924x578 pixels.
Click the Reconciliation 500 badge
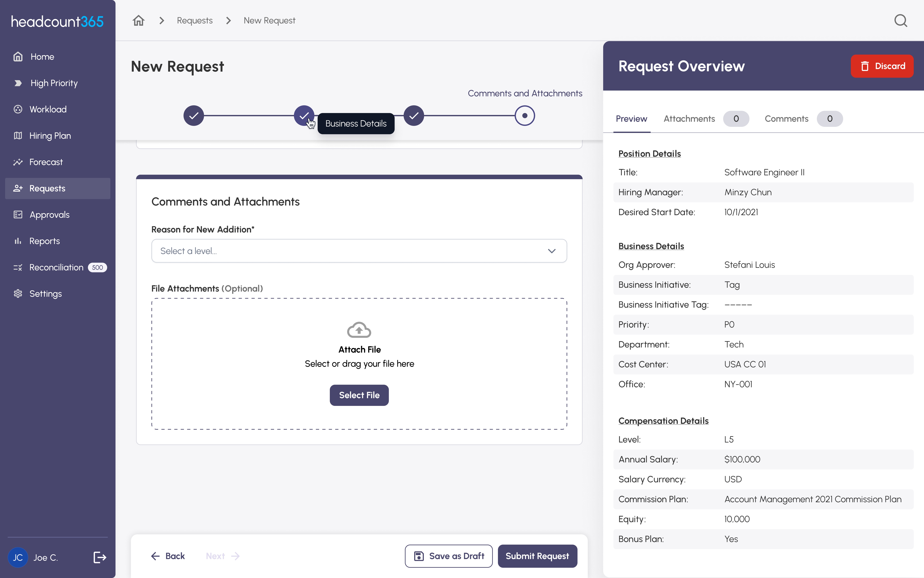97,268
